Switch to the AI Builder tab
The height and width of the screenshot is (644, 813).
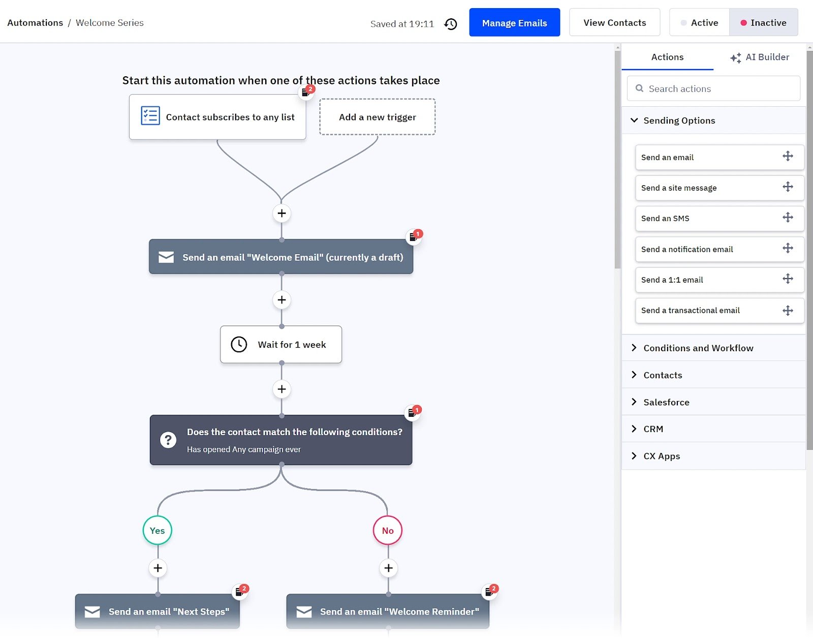click(759, 57)
